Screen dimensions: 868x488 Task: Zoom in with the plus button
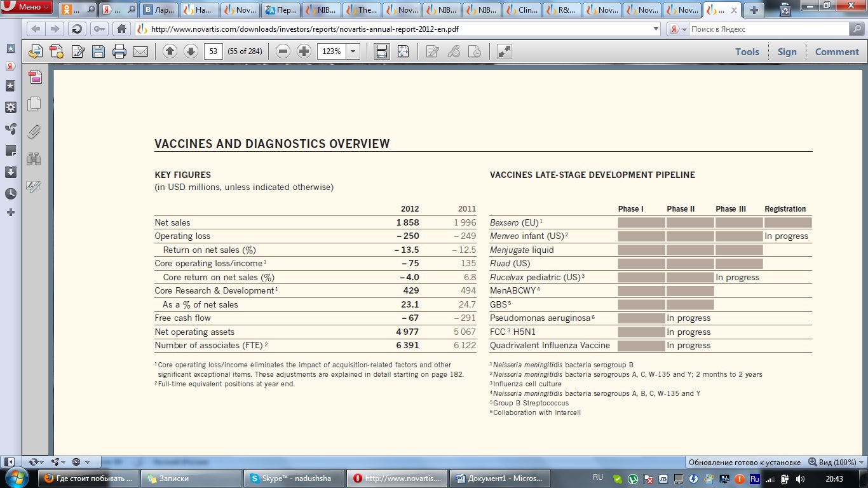click(304, 51)
